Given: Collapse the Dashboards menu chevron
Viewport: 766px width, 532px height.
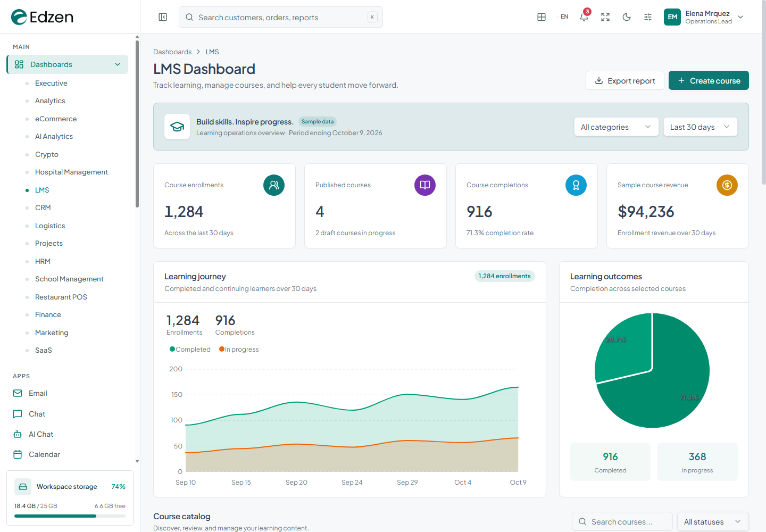Looking at the screenshot, I should [x=118, y=64].
